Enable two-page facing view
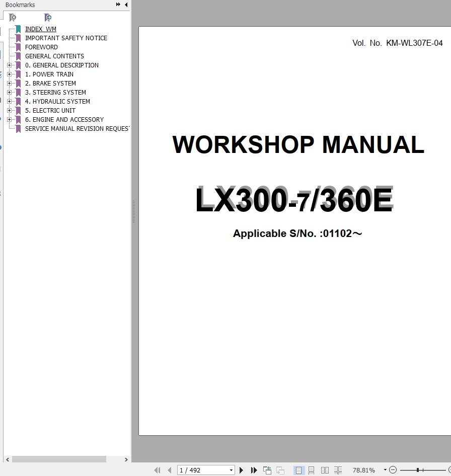The width and height of the screenshot is (451, 476). pos(325,470)
